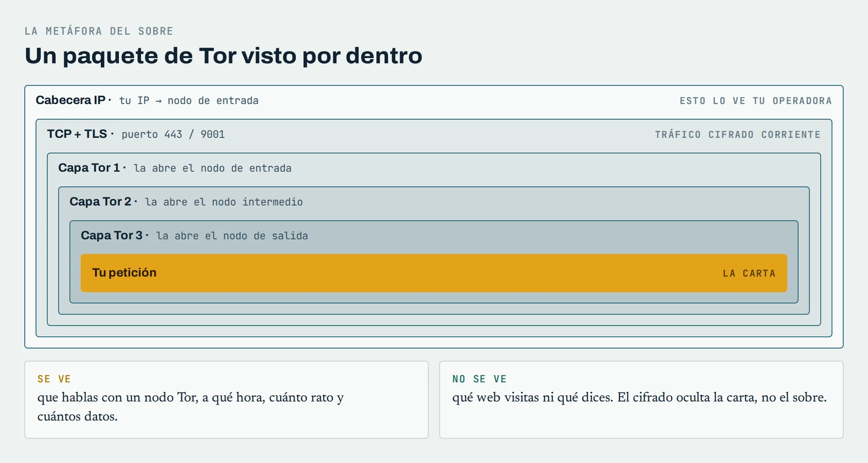Click 'tu IP → nodo de entrada' description
Viewport: 868px width, 463px height.
tap(189, 101)
